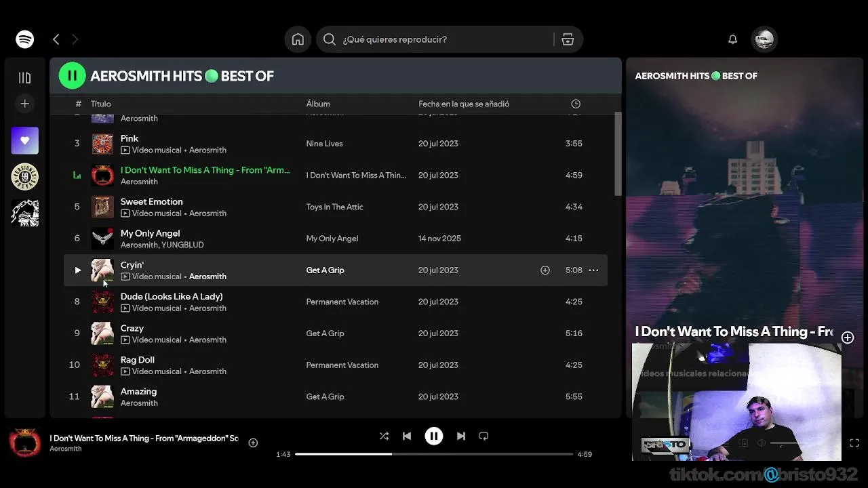Seek in the song progress bar
Screen dimensions: 868x488
(x=434, y=454)
